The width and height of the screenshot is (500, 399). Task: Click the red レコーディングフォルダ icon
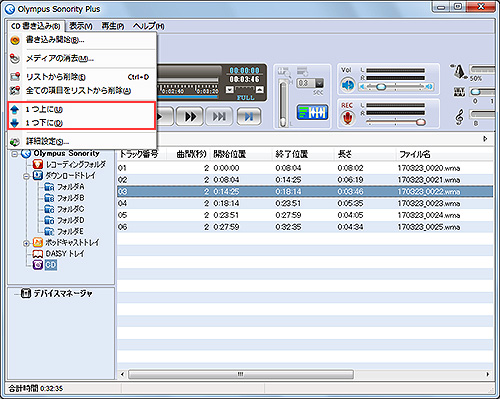[38, 164]
